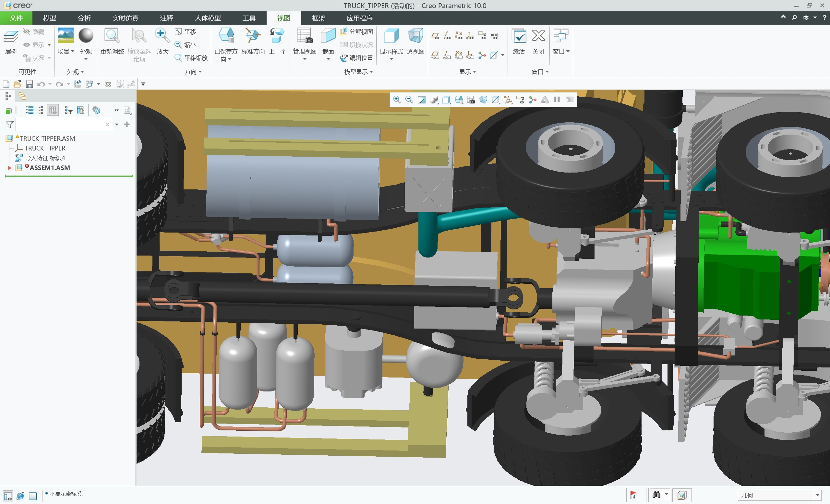Toggle model tree column display button
This screenshot has width=830, height=504.
point(53,110)
